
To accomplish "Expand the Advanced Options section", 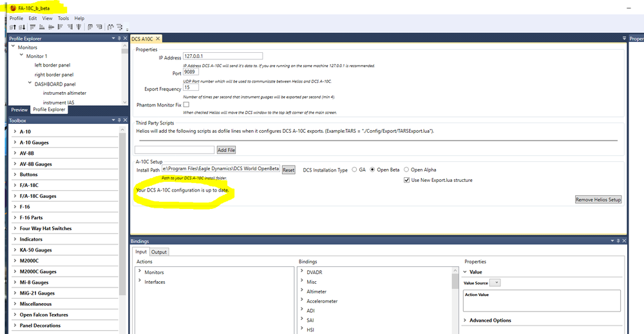I will point(466,320).
